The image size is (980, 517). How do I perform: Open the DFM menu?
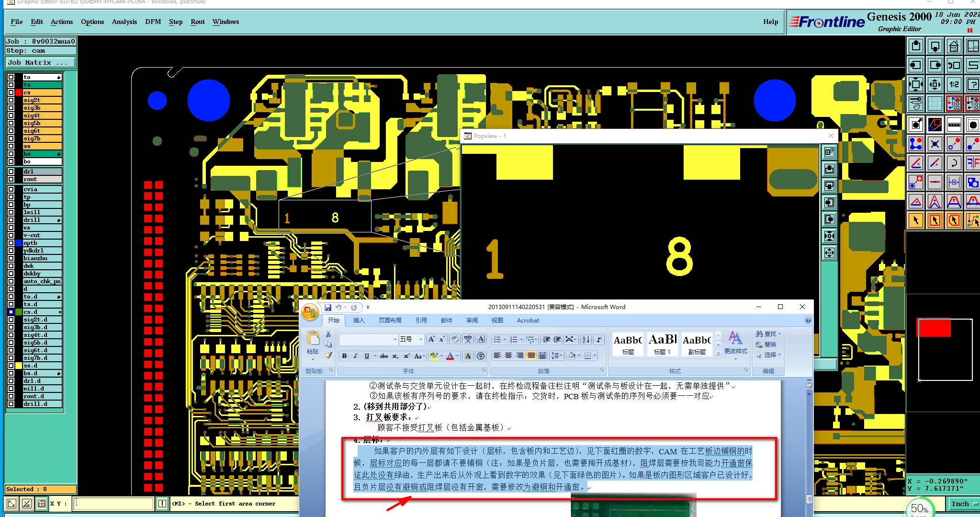coord(153,22)
